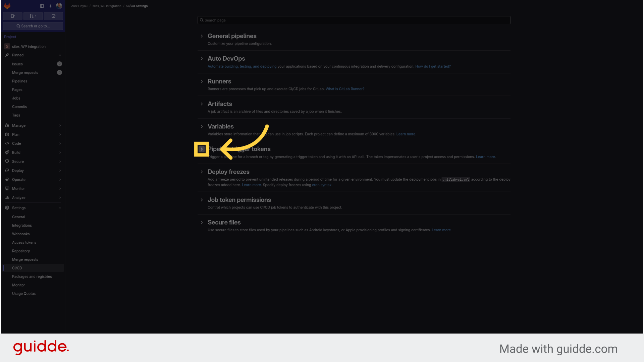Image resolution: width=644 pixels, height=362 pixels.
Task: Click the Secure shield icon
Action: (7, 162)
